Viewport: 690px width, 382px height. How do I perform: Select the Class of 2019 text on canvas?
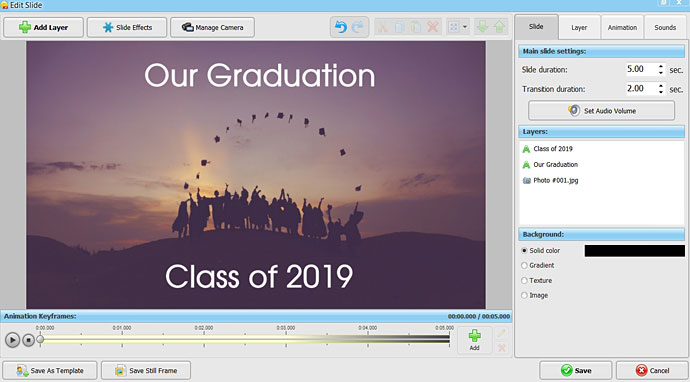pos(259,276)
